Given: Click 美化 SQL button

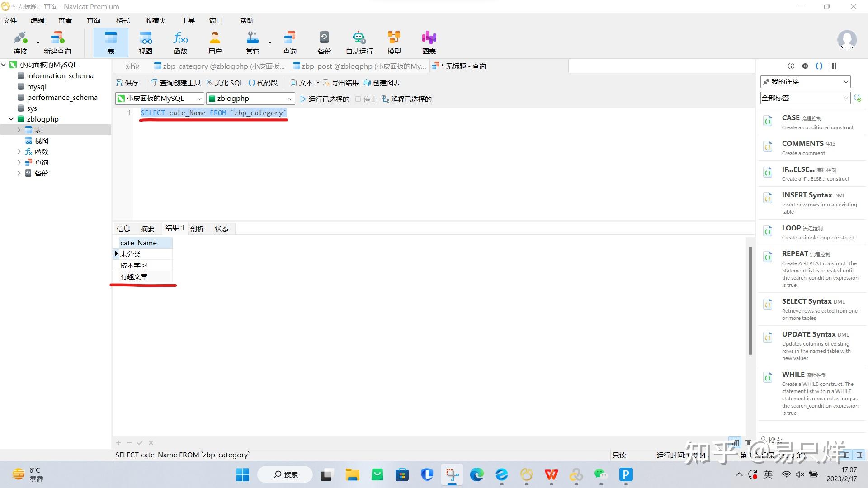Looking at the screenshot, I should pos(225,83).
